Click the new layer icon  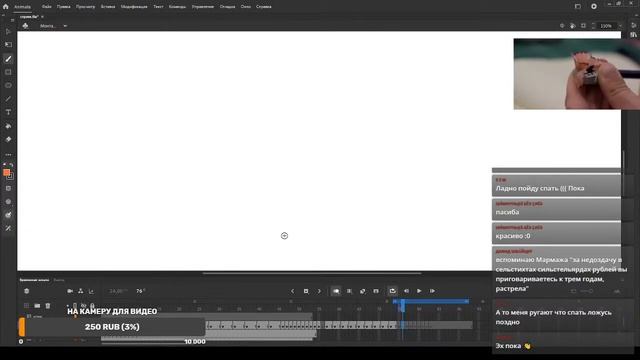pos(27,305)
